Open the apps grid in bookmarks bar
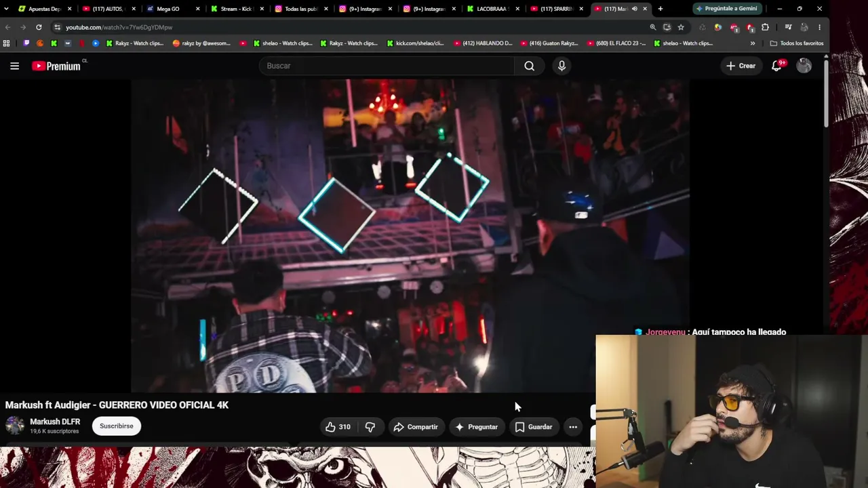 point(7,43)
